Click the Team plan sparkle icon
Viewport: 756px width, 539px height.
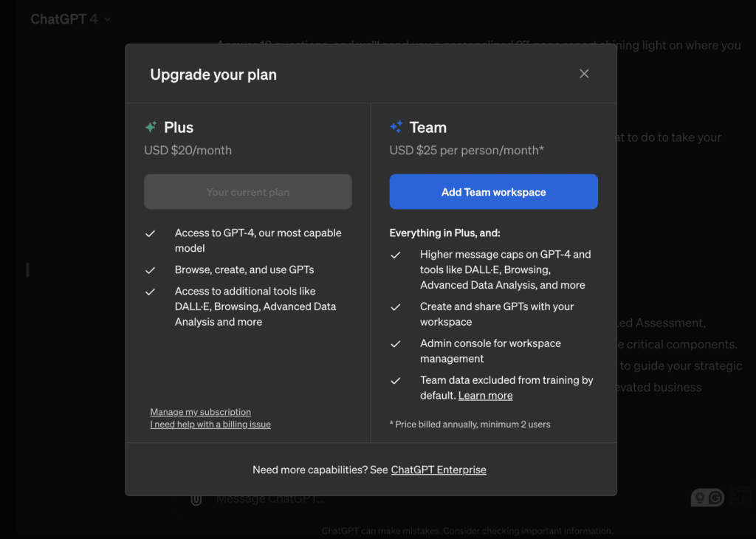398,126
